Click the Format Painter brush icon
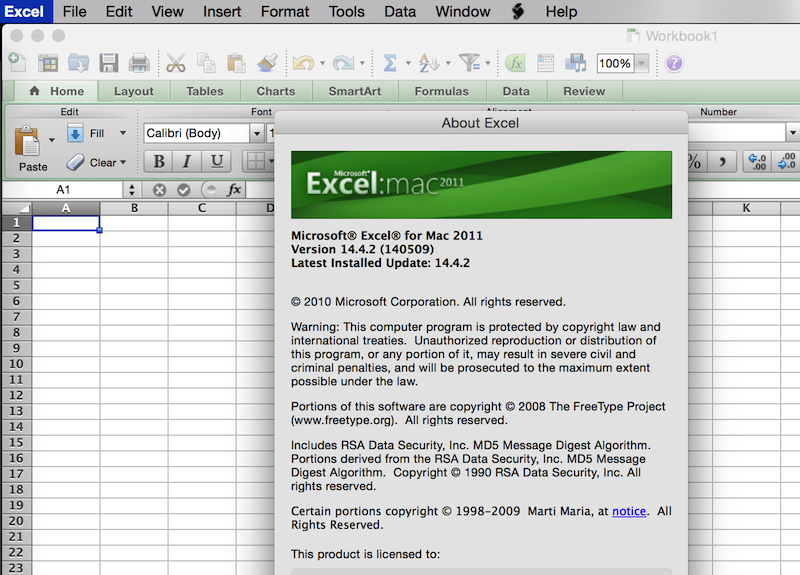 click(x=266, y=63)
